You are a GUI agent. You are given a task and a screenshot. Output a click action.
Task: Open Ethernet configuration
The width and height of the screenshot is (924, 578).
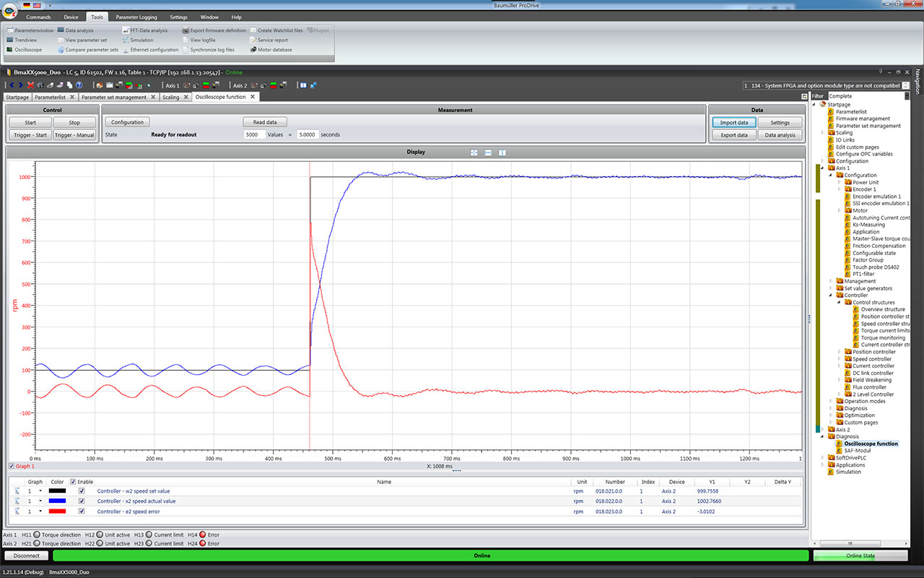click(150, 50)
